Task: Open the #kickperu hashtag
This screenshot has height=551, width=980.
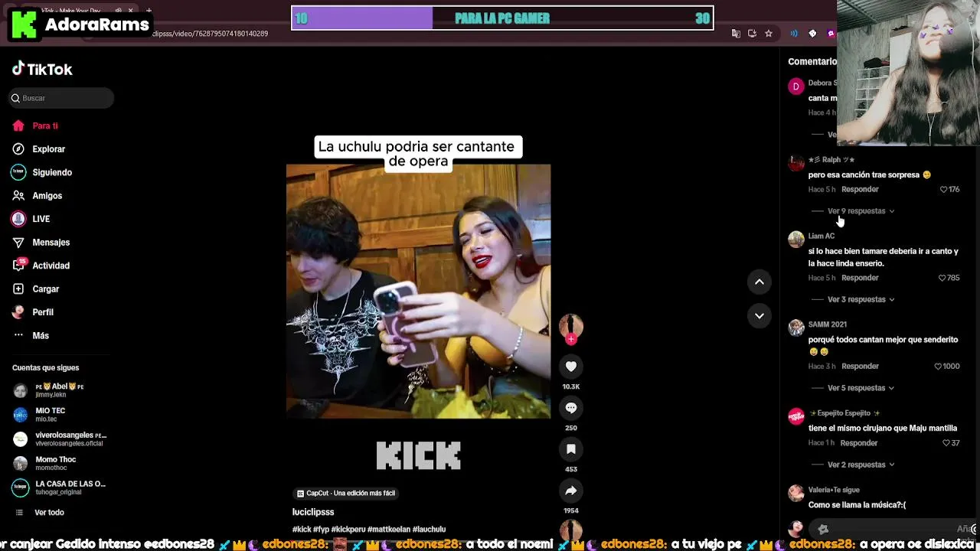Action: [348, 530]
